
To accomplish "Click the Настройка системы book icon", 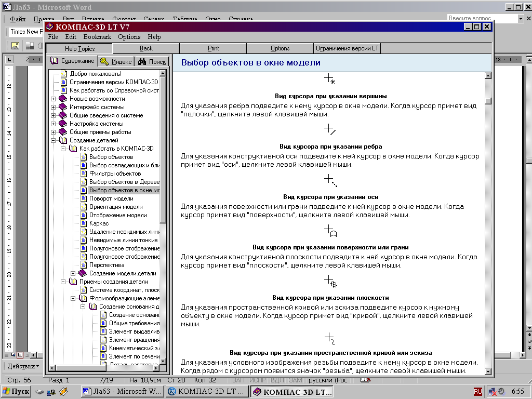I will [x=63, y=124].
